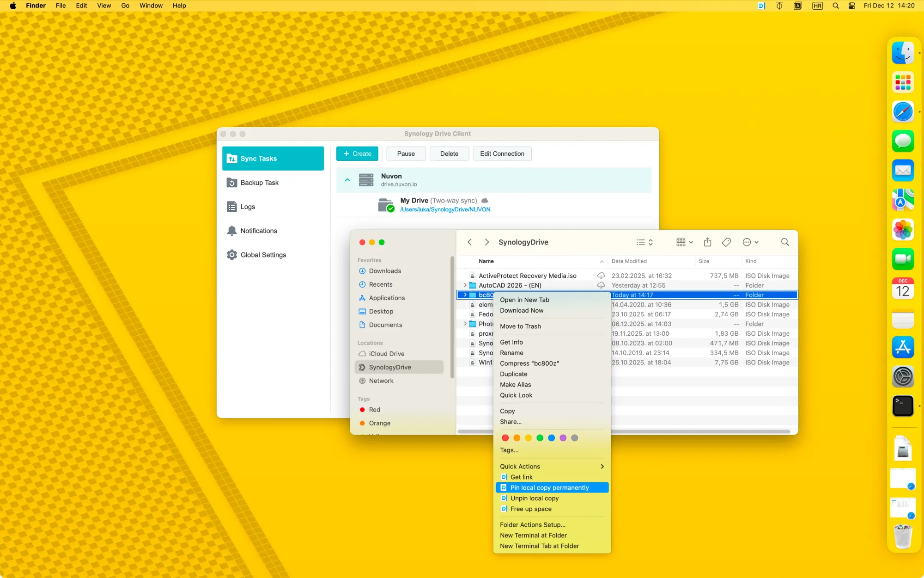This screenshot has width=924, height=578.
Task: Click Finder back navigation arrow
Action: point(469,242)
